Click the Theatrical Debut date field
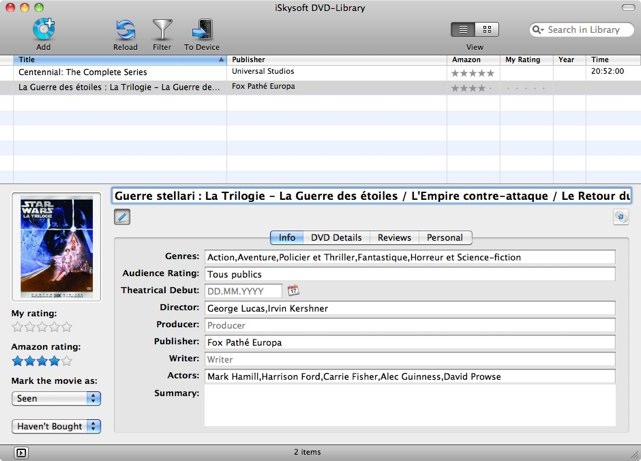The height and width of the screenshot is (461, 641). coord(243,291)
